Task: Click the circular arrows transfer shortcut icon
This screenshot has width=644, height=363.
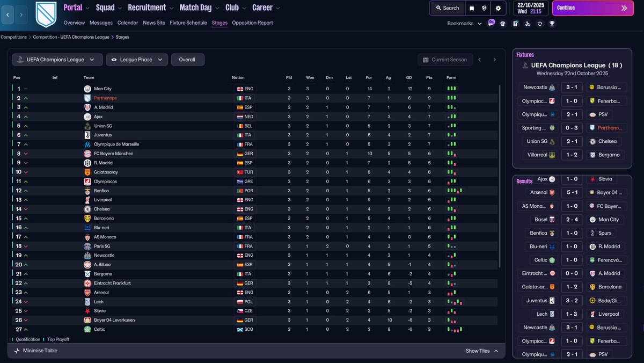Action: click(539, 24)
